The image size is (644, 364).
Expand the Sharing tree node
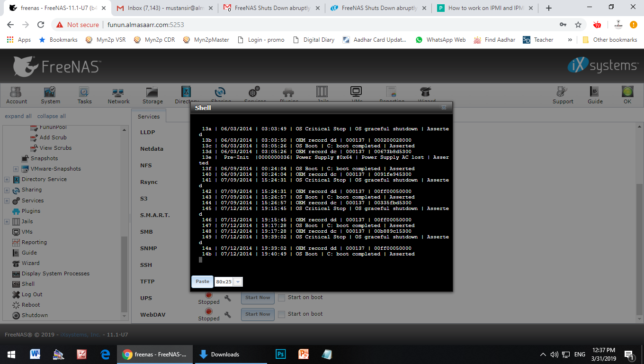click(7, 190)
